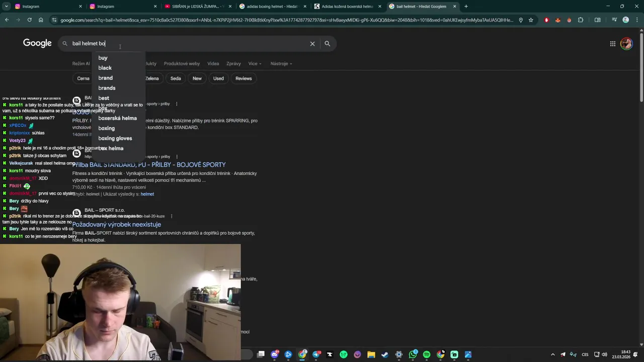Apply the Used filter chip
The image size is (644, 362).
[218, 78]
